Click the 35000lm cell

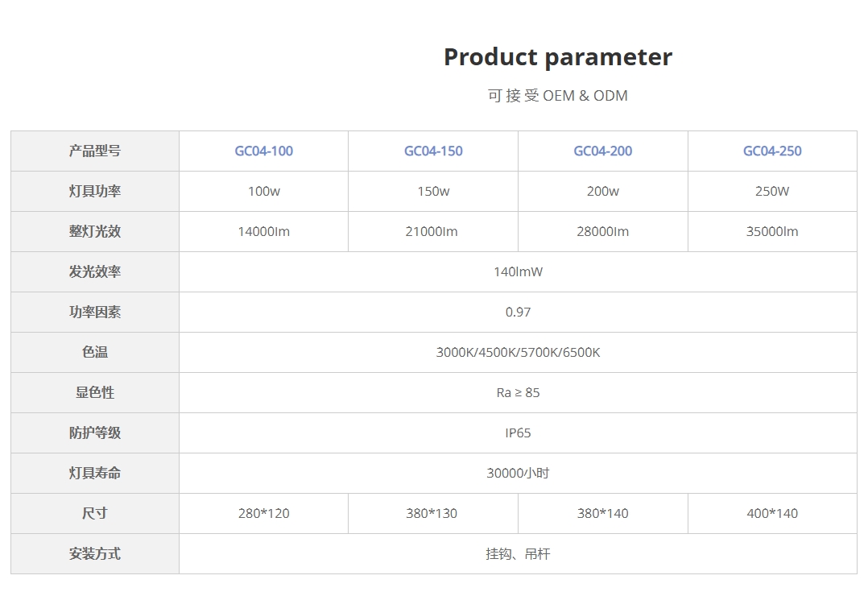(x=772, y=231)
